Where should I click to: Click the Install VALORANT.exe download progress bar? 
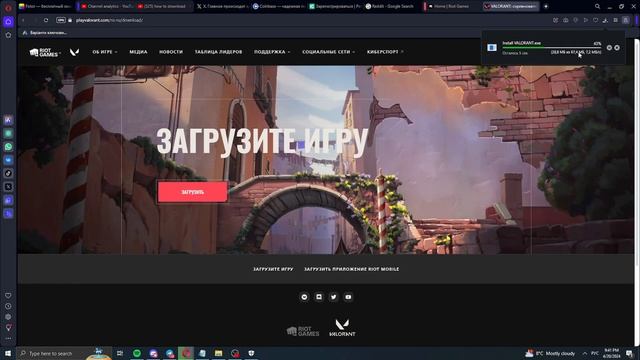coord(551,48)
